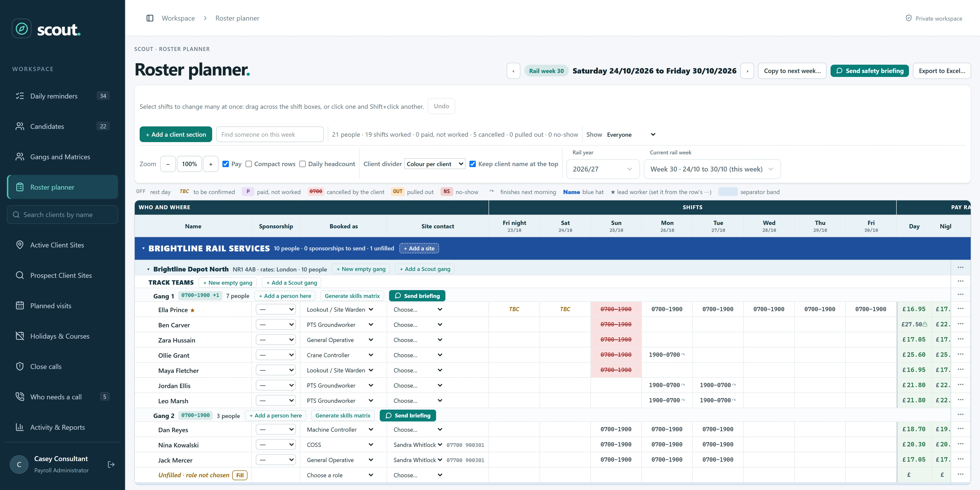Go to next rail week
The image size is (980, 490).
tap(747, 71)
